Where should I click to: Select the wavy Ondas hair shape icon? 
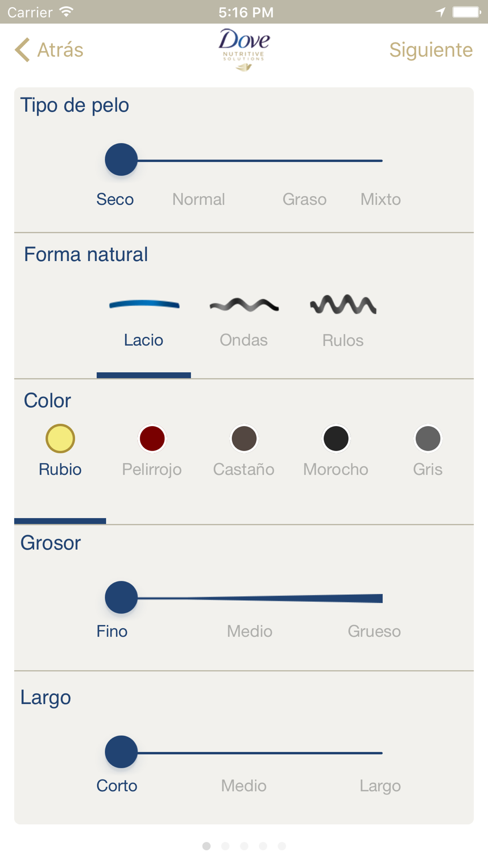pos(244,305)
